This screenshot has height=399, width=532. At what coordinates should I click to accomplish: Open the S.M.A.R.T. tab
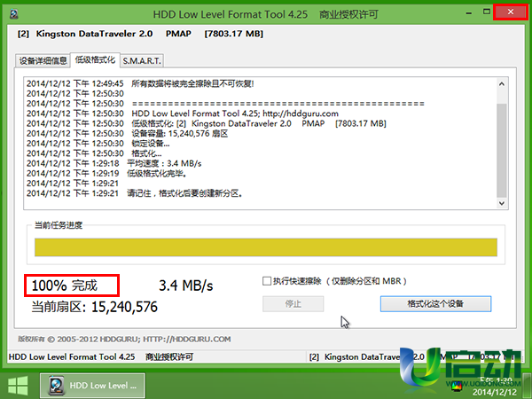pyautogui.click(x=142, y=60)
